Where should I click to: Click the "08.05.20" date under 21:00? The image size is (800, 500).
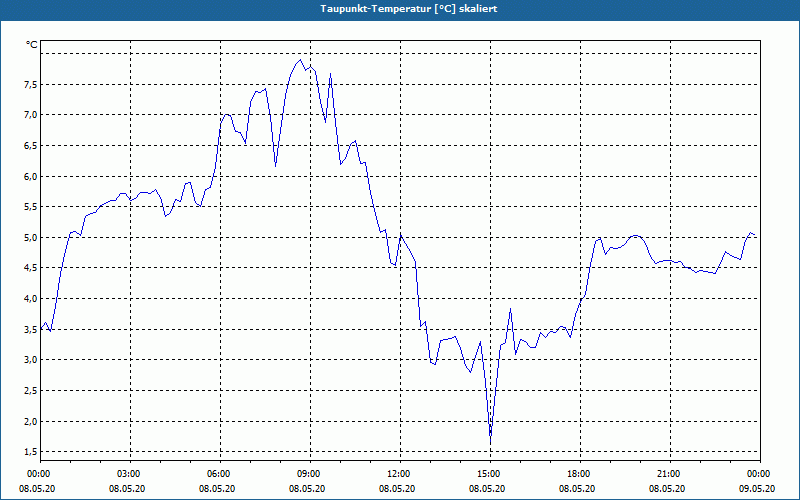tap(667, 489)
